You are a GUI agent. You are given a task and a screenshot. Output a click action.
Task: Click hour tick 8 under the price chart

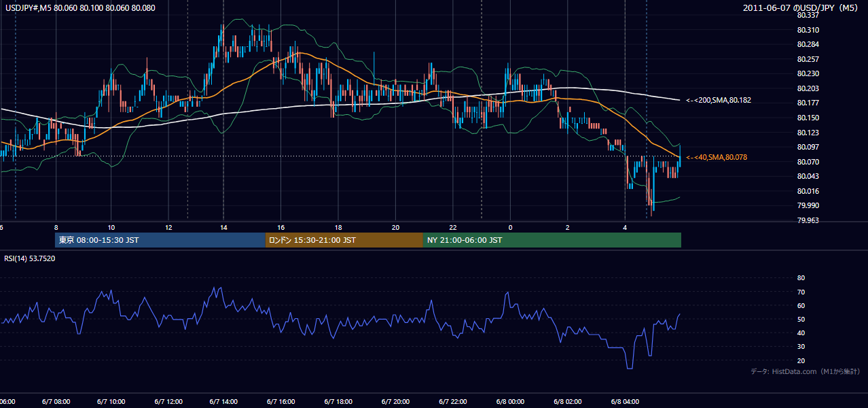point(56,227)
